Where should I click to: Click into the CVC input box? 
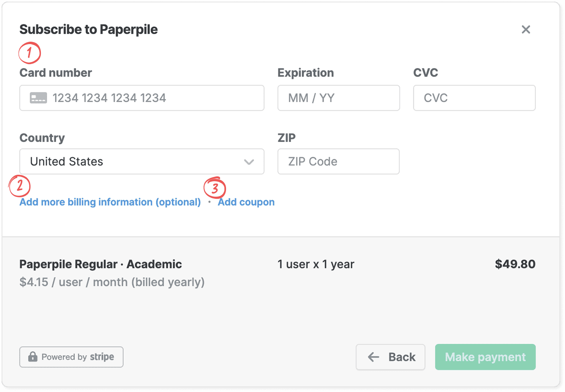[x=474, y=98]
